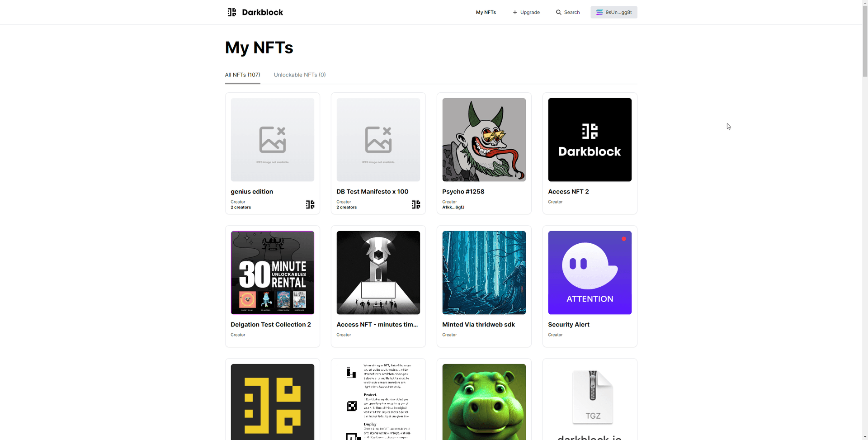Image resolution: width=868 pixels, height=440 pixels.
Task: Click the My NFTs page heading
Action: [x=259, y=47]
